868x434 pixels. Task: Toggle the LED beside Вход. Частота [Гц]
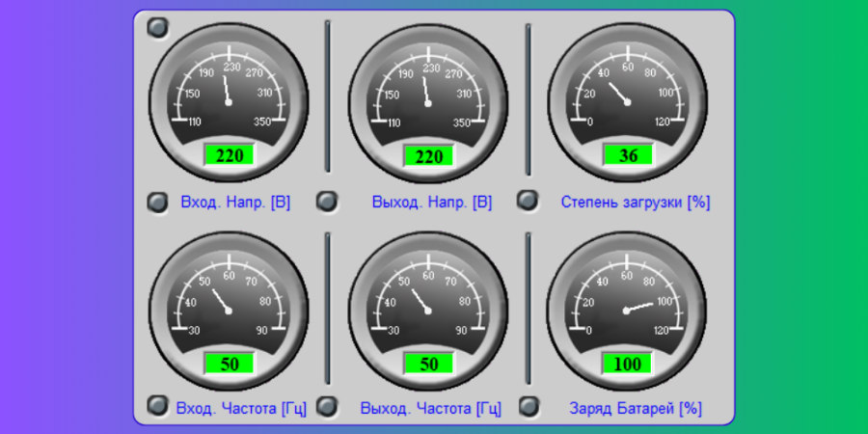point(157,406)
